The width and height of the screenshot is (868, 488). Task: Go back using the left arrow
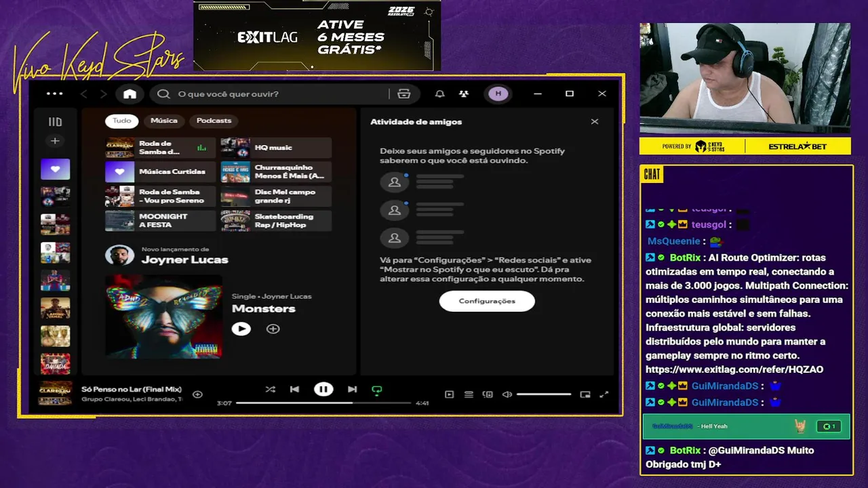tap(84, 94)
